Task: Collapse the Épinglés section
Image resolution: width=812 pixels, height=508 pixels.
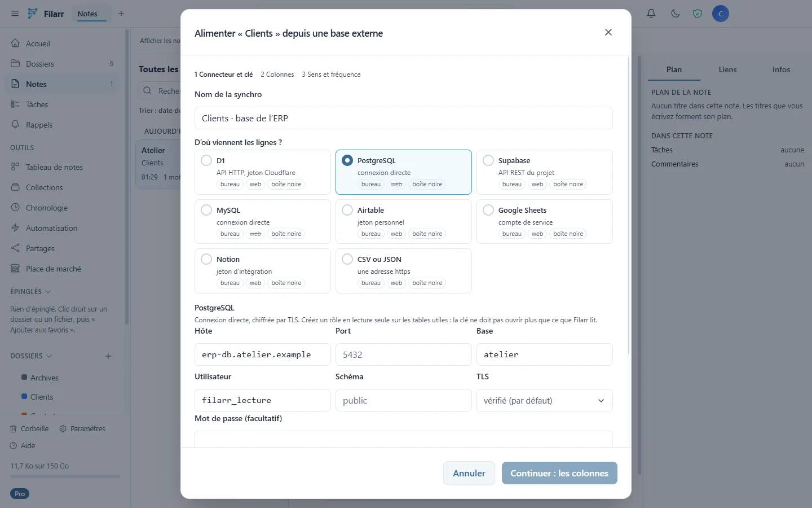Action: [48, 292]
